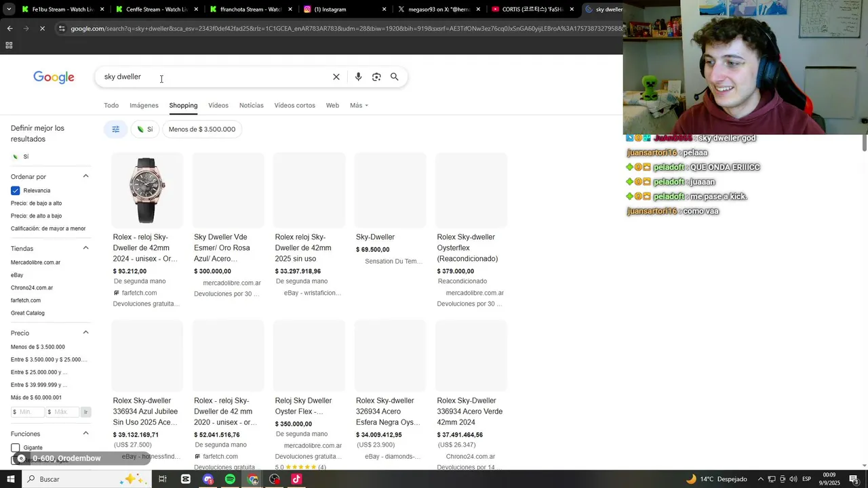Show hidden system tray icons
The width and height of the screenshot is (868, 488).
click(760, 479)
